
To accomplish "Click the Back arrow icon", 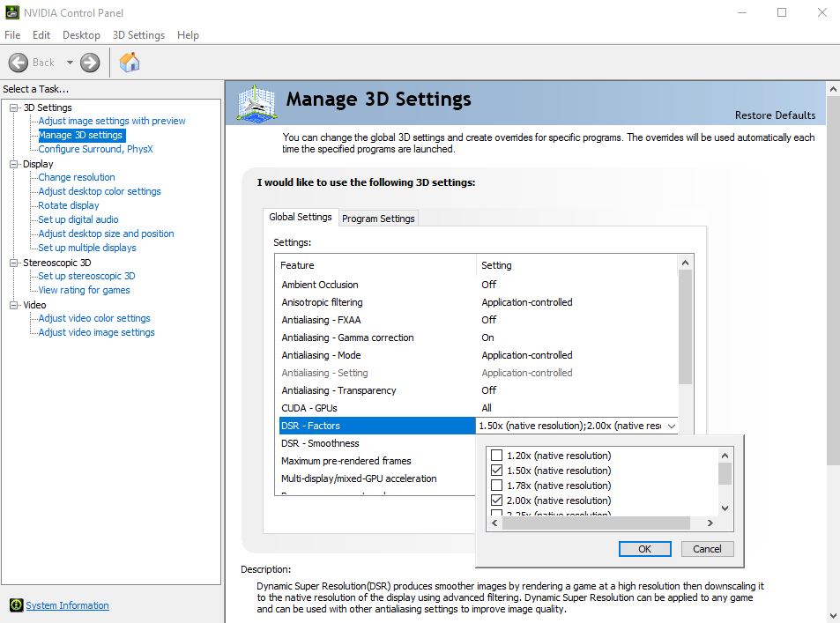I will pyautogui.click(x=19, y=63).
